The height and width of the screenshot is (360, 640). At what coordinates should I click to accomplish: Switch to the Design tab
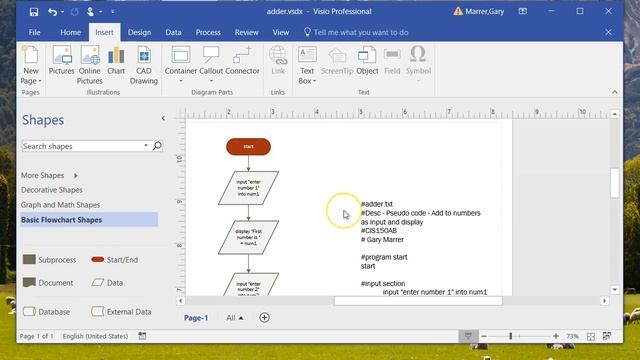click(139, 32)
